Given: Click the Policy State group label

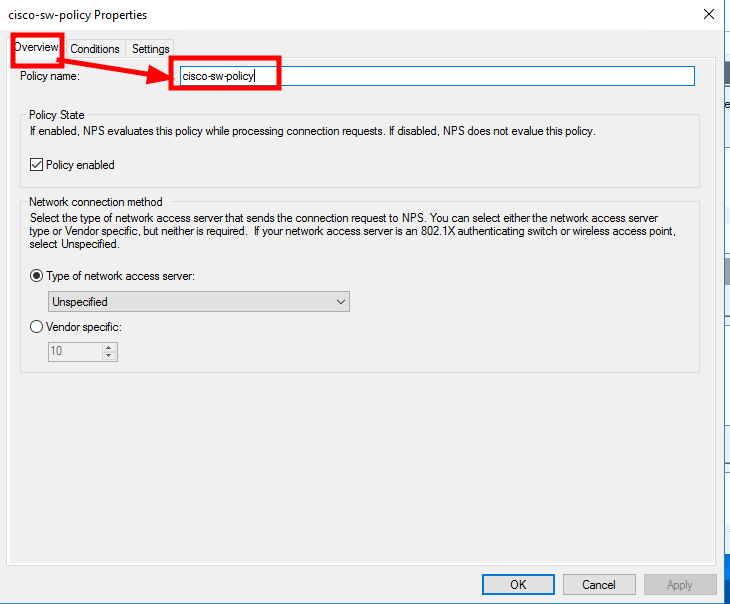Looking at the screenshot, I should [x=57, y=115].
